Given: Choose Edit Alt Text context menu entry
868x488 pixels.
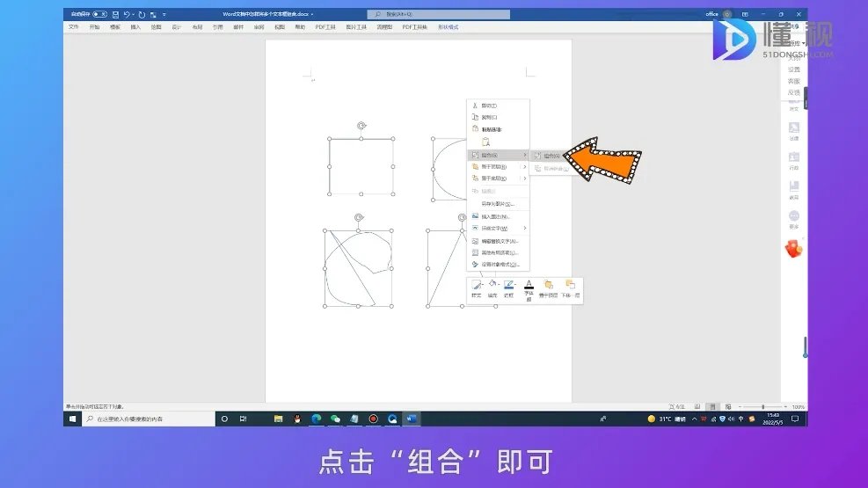Looking at the screenshot, I should tap(499, 241).
